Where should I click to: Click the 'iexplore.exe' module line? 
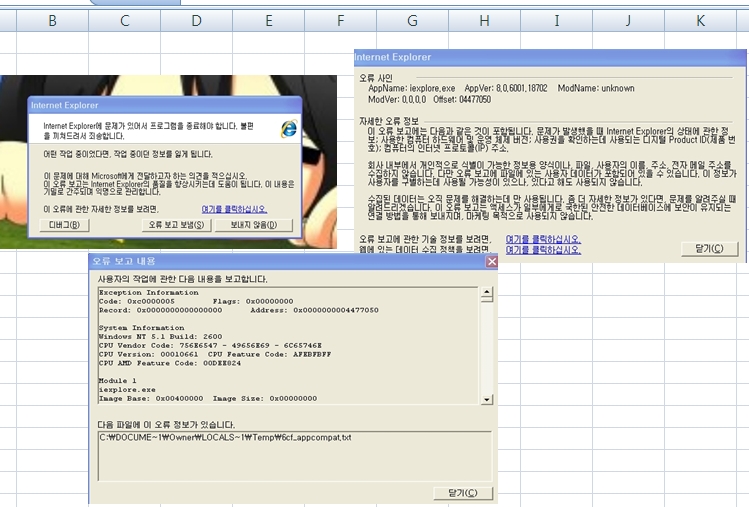pyautogui.click(x=127, y=389)
